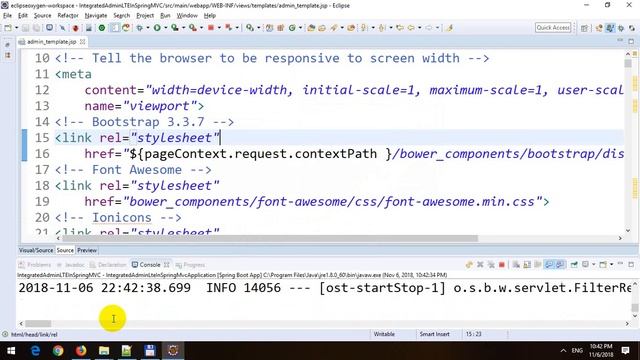Open the Run menu
The image size is (640, 360).
(x=165, y=16)
